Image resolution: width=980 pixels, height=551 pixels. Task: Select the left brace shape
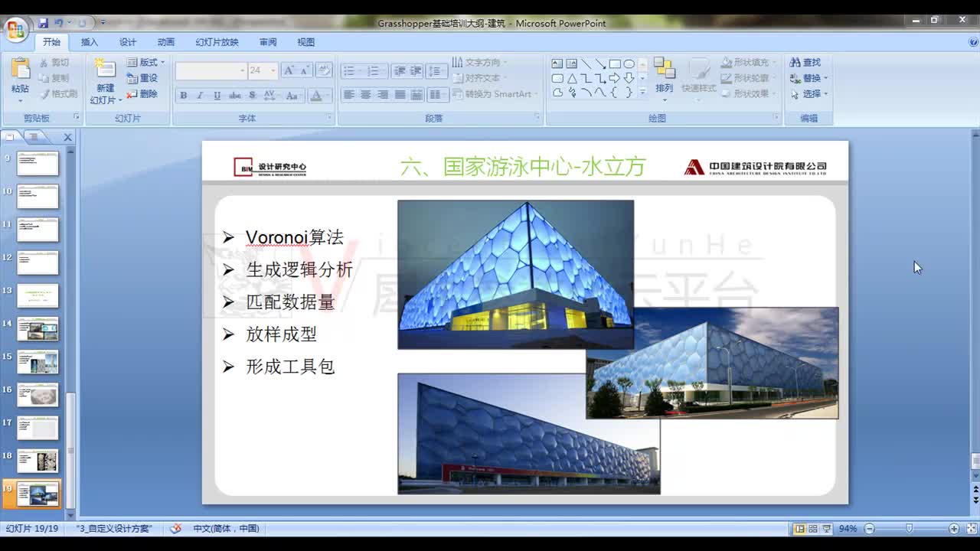click(615, 93)
